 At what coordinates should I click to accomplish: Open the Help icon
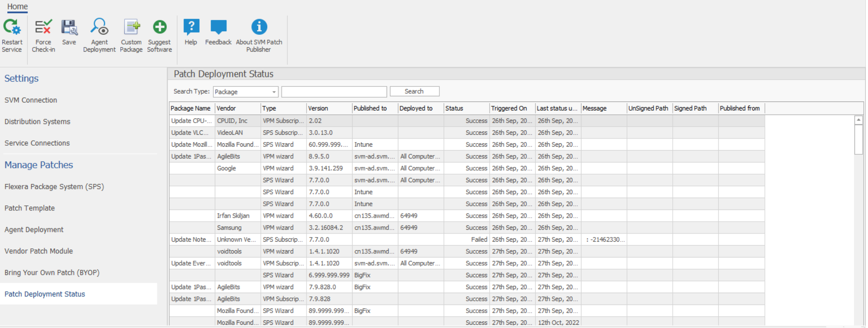point(191,27)
